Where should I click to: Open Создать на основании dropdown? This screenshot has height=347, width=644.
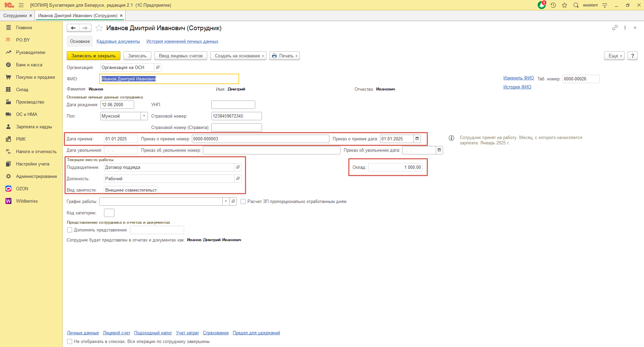pyautogui.click(x=238, y=56)
